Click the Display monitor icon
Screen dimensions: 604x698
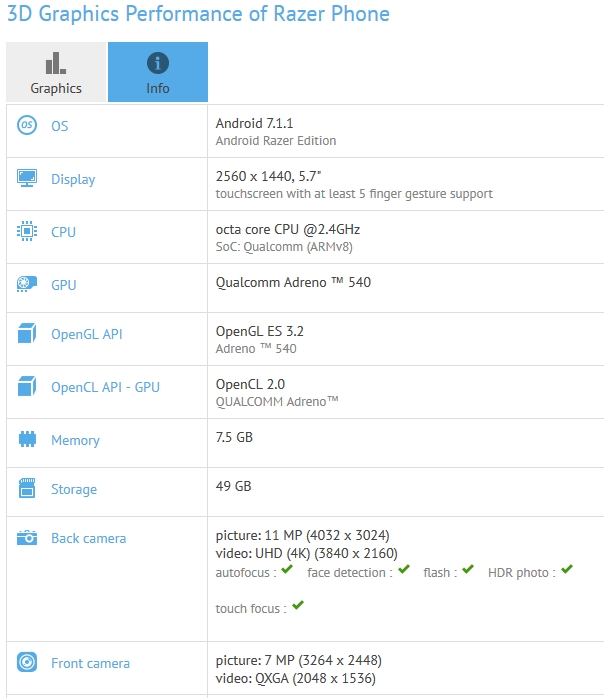pyautogui.click(x=27, y=179)
